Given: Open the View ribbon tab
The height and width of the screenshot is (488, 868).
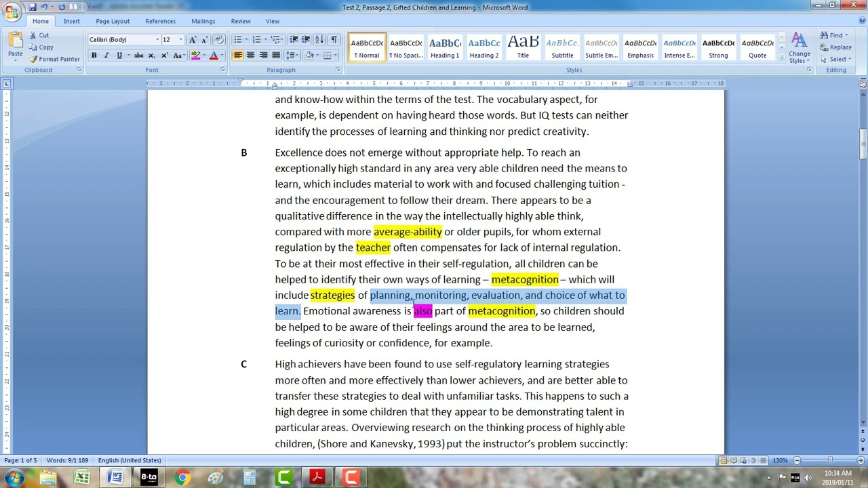Looking at the screenshot, I should 273,21.
